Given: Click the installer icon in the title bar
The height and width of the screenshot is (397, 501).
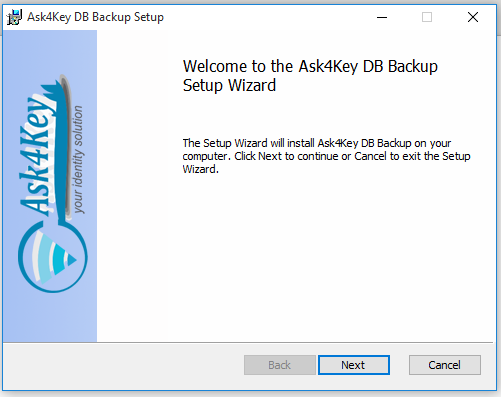Looking at the screenshot, I should 14,17.
